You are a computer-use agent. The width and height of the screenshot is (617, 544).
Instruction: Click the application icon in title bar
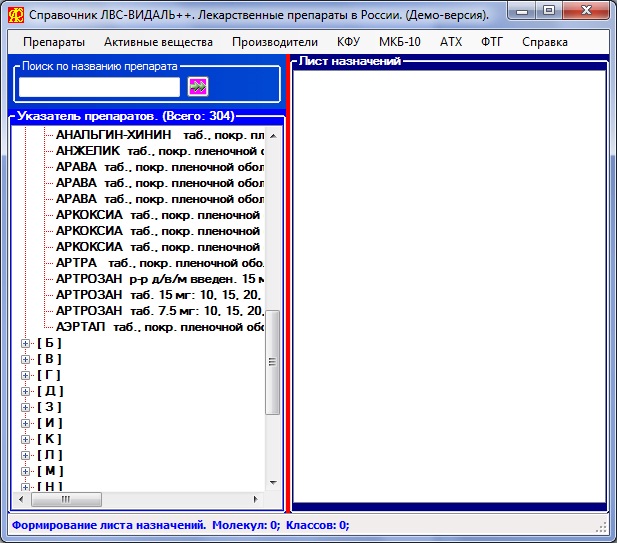tap(15, 15)
